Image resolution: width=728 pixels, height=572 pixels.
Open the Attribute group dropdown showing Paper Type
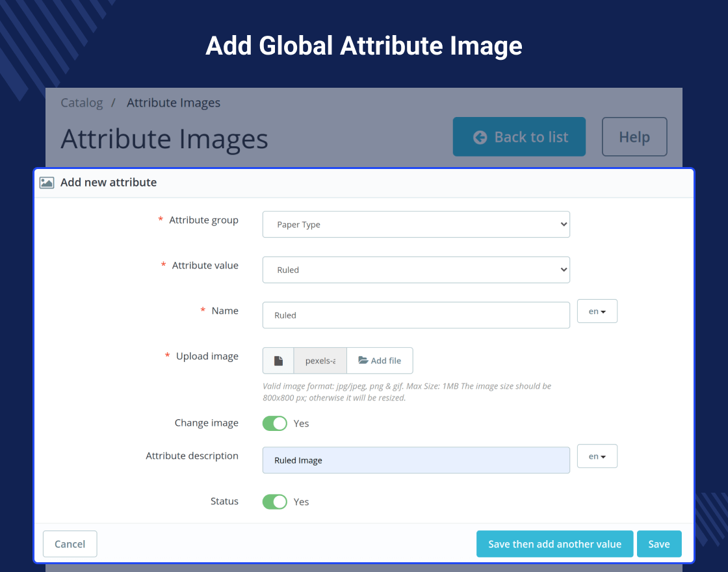[x=416, y=225]
